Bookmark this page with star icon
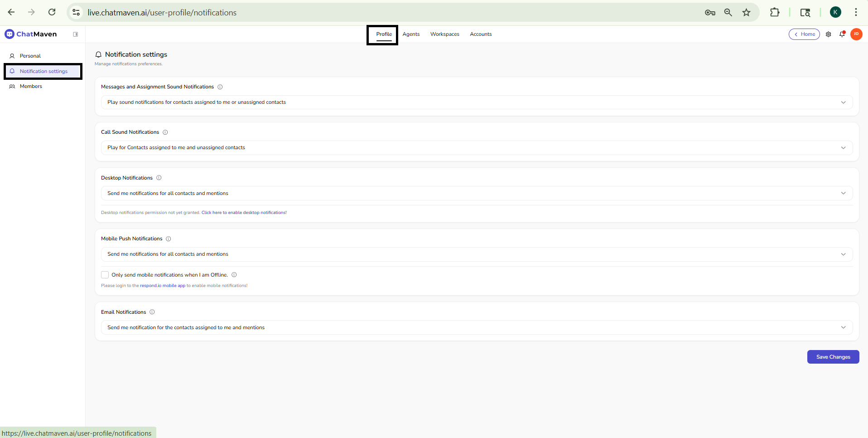868x438 pixels. click(746, 13)
